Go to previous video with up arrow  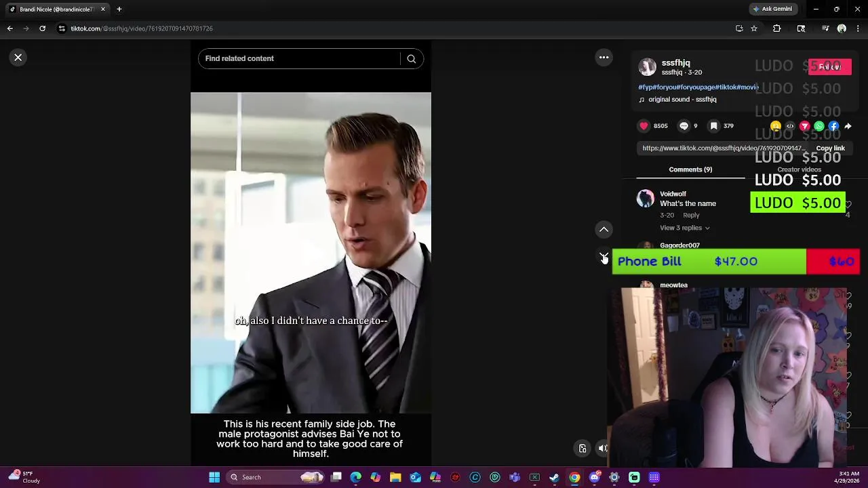[604, 230]
